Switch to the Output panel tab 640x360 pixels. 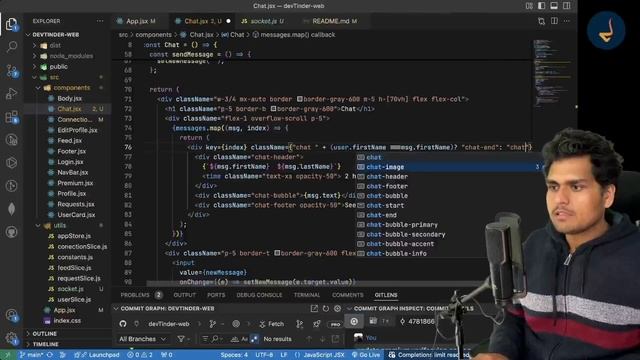point(184,295)
